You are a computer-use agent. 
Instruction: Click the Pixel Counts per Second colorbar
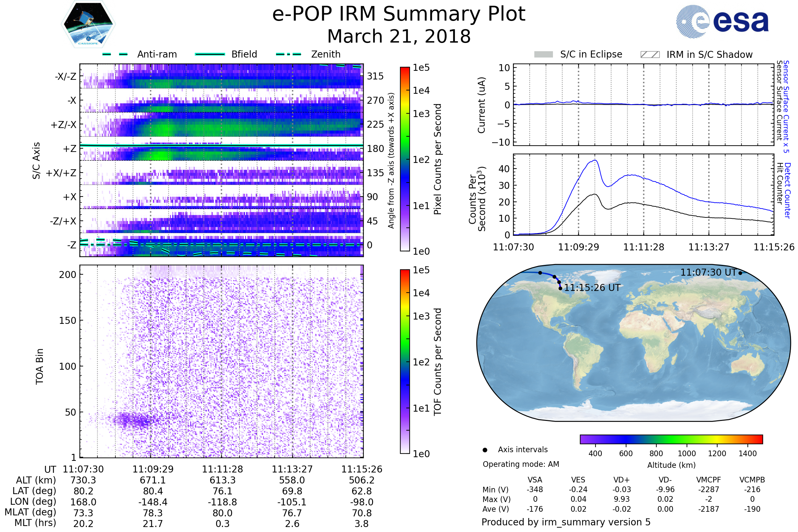point(405,159)
